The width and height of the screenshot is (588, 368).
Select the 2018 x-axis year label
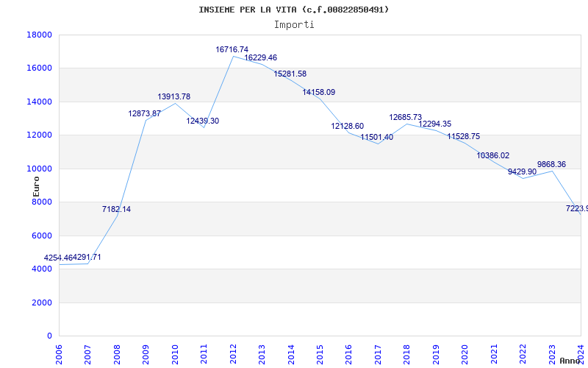click(406, 353)
